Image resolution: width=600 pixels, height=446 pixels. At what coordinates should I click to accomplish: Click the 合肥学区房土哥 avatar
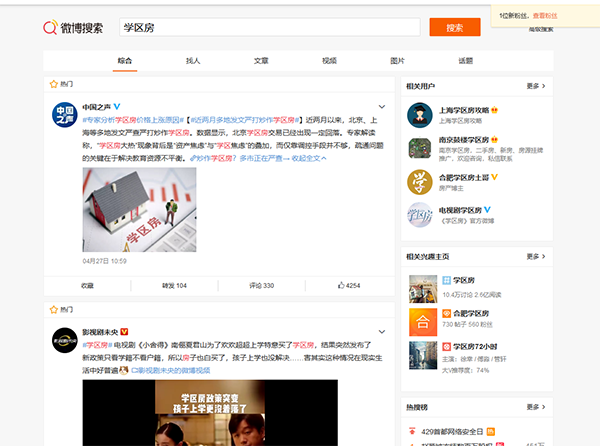pyautogui.click(x=420, y=182)
